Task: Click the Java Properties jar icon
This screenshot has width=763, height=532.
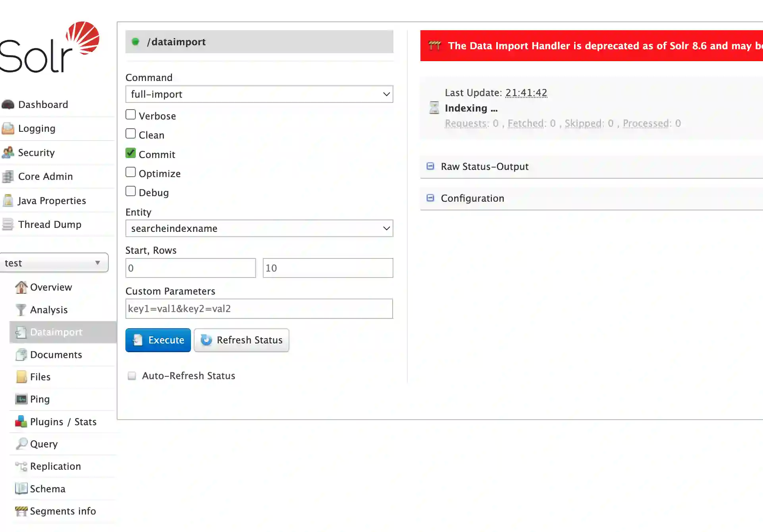Action: [8, 200]
